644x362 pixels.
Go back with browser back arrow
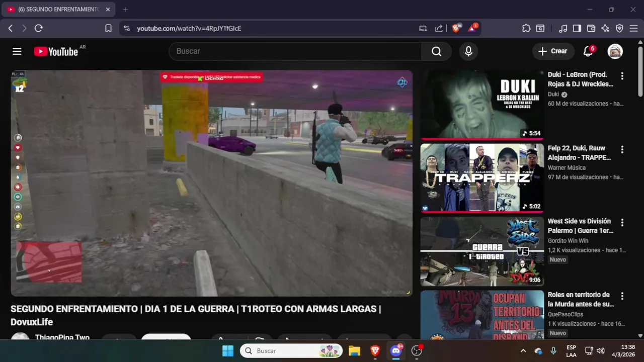coord(11,29)
